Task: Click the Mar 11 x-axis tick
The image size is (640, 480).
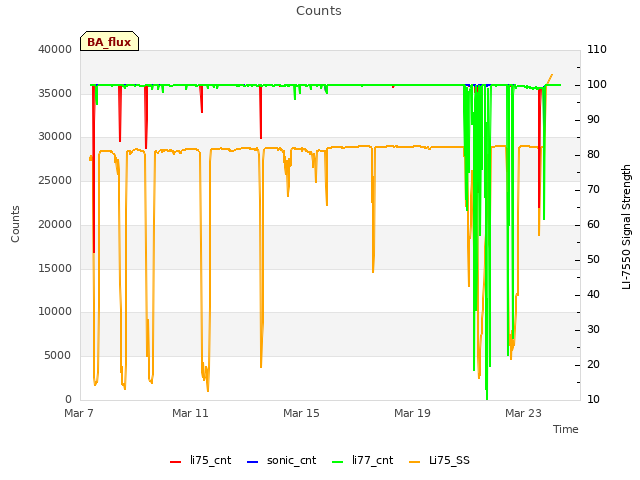Action: [190, 413]
